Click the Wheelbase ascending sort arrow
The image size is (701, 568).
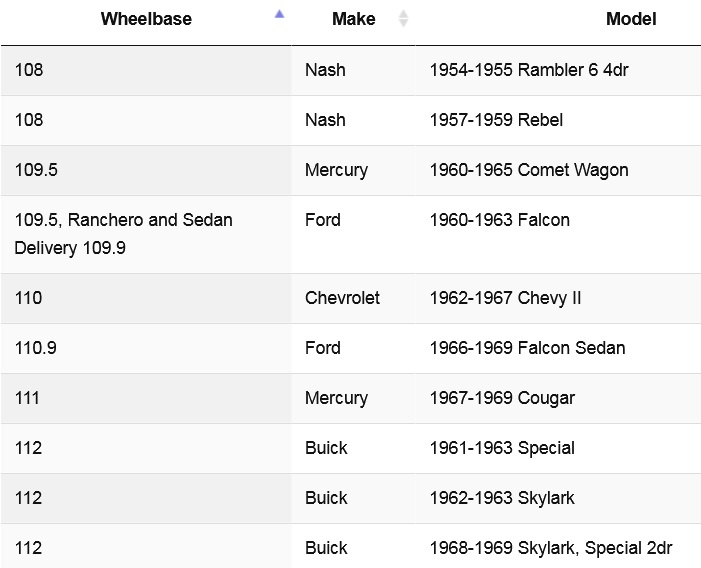tap(279, 14)
